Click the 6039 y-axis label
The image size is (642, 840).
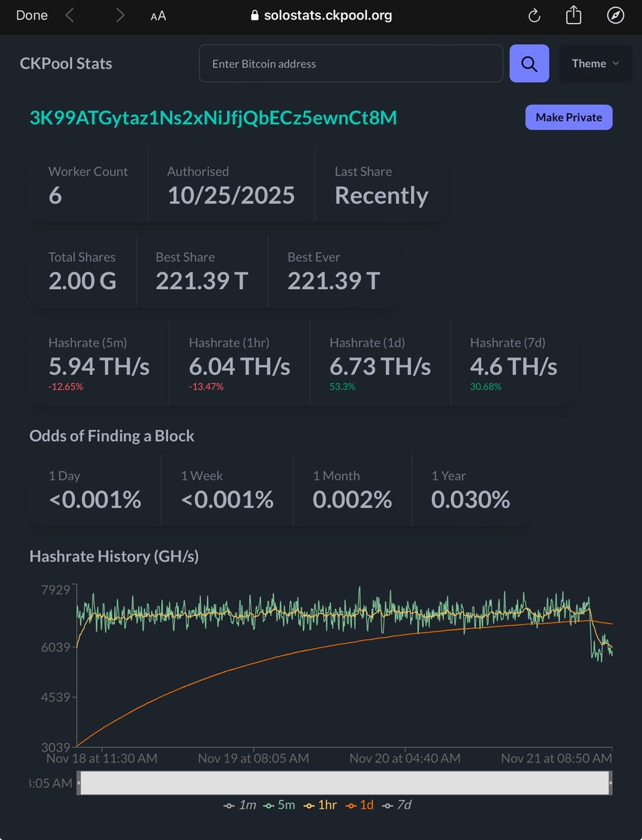[56, 647]
